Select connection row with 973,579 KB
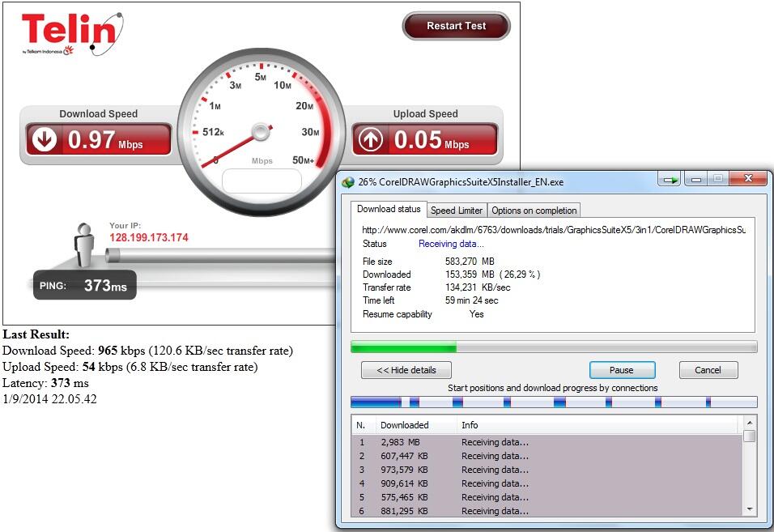The image size is (774, 532). [547, 470]
